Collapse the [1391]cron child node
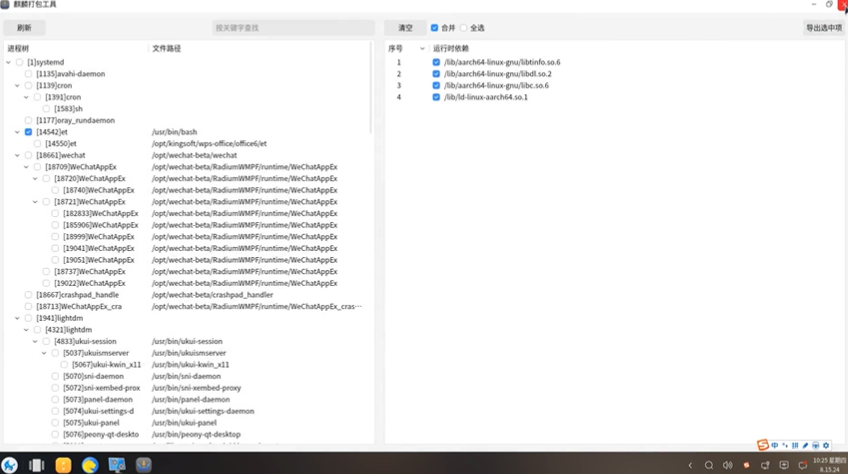The image size is (848, 474). pos(26,97)
